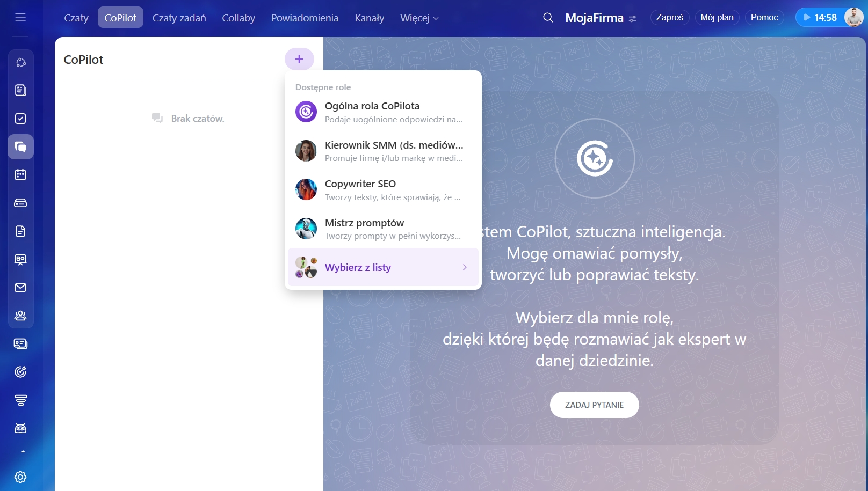Image resolution: width=868 pixels, height=491 pixels.
Task: Switch to the Kanały tab
Action: click(370, 18)
